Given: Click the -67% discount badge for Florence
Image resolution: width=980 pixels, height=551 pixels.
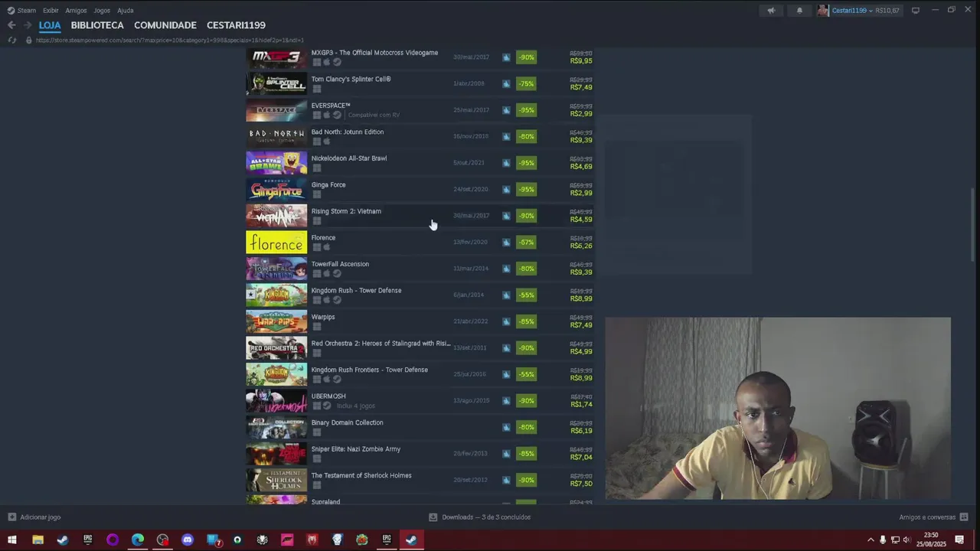Looking at the screenshot, I should coord(526,242).
